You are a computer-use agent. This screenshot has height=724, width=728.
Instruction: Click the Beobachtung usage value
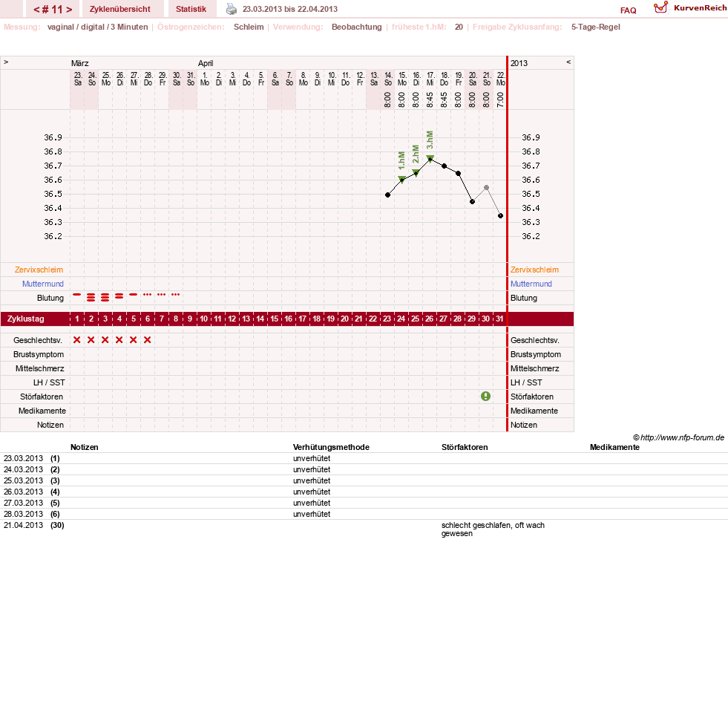(x=356, y=27)
